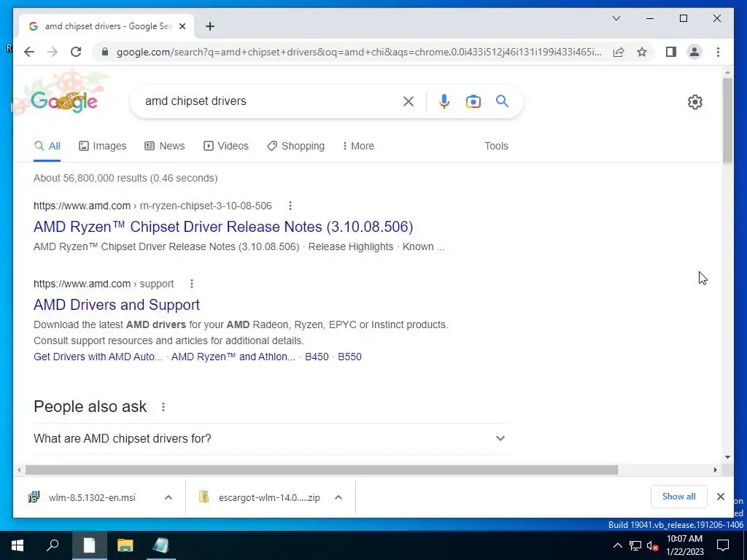Image resolution: width=747 pixels, height=560 pixels.
Task: Click the muted volume tray icon
Action: [653, 545]
